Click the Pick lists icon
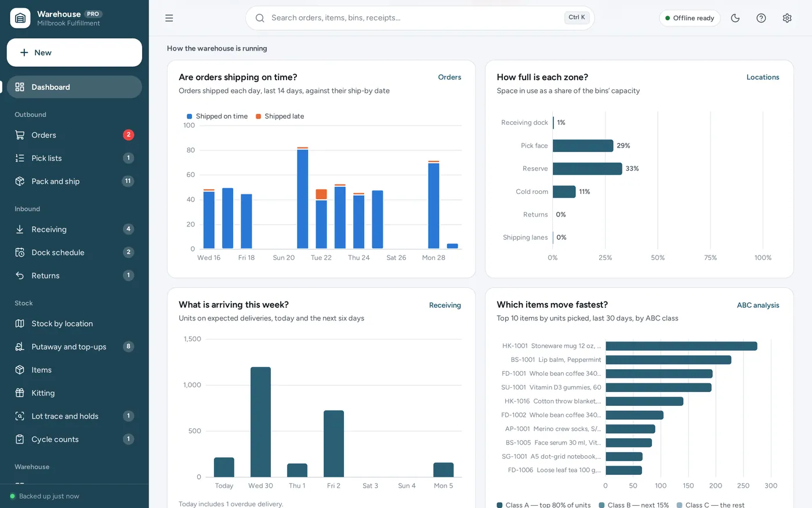 click(x=20, y=158)
